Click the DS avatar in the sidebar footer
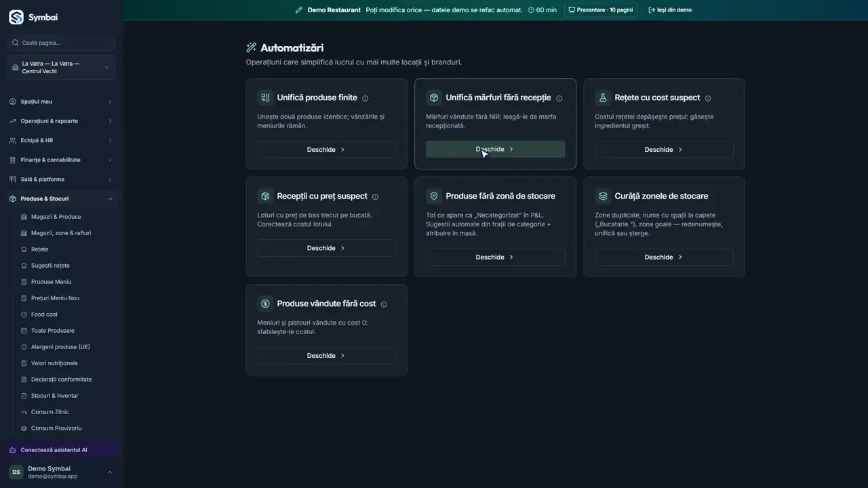 click(16, 472)
